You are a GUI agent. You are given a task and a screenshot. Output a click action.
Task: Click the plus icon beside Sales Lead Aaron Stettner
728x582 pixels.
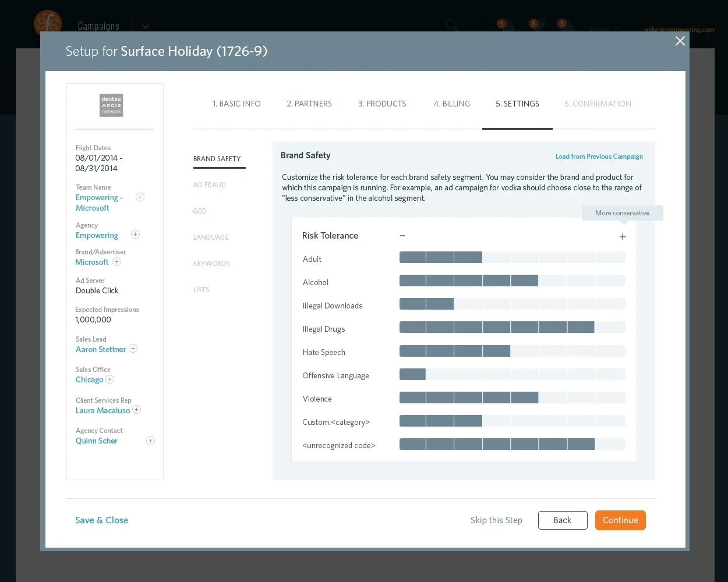point(133,348)
